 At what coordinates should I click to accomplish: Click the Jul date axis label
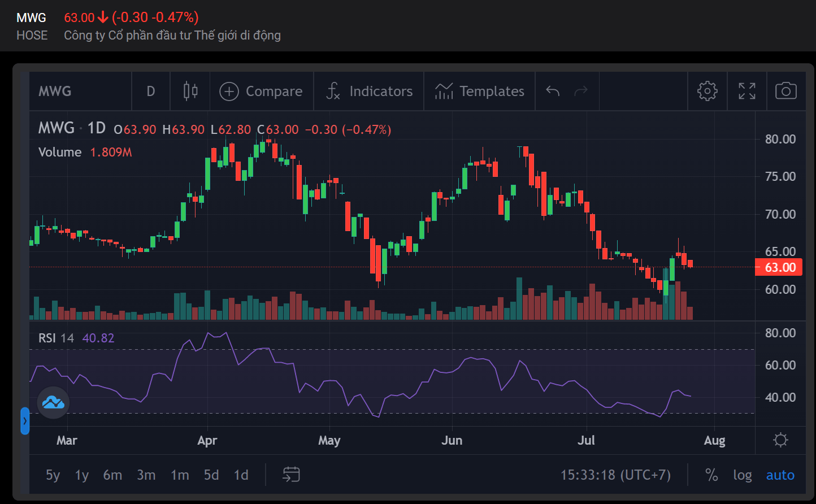pyautogui.click(x=586, y=440)
